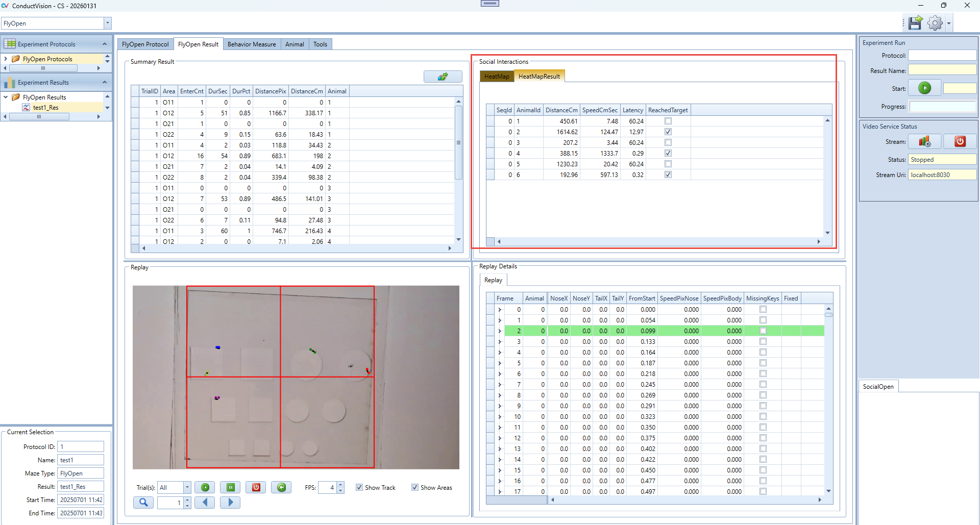Image resolution: width=980 pixels, height=525 pixels.
Task: Toggle ReachedTarget checkbox for AnimalId 1
Action: [668, 121]
